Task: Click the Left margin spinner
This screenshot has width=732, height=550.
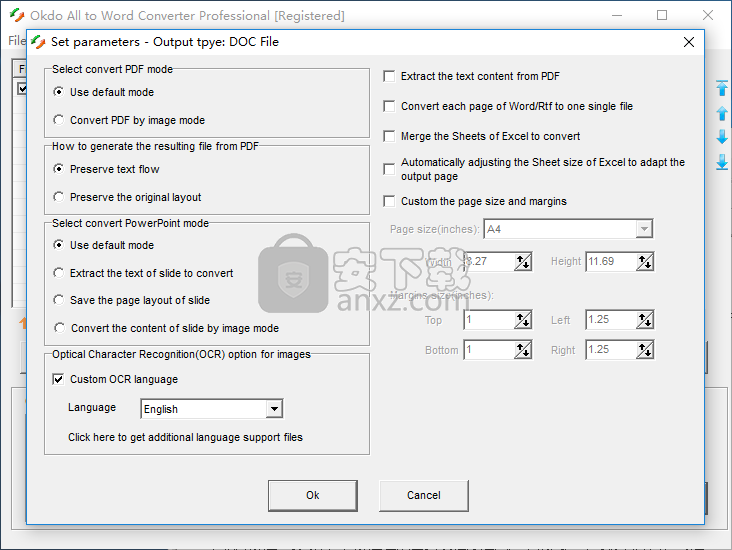Action: (645, 320)
